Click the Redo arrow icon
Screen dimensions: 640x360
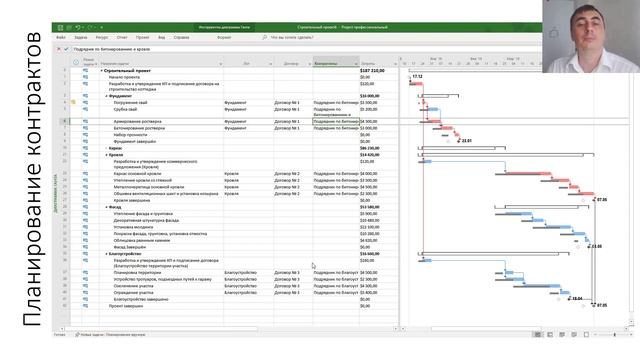click(x=90, y=27)
